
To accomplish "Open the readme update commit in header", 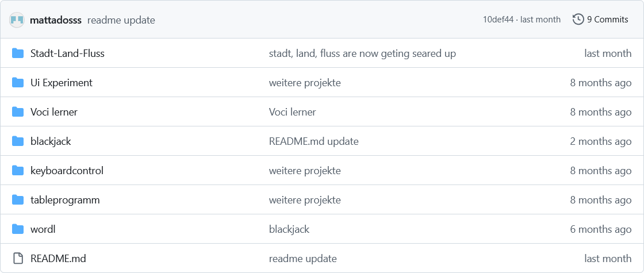I will [x=121, y=20].
